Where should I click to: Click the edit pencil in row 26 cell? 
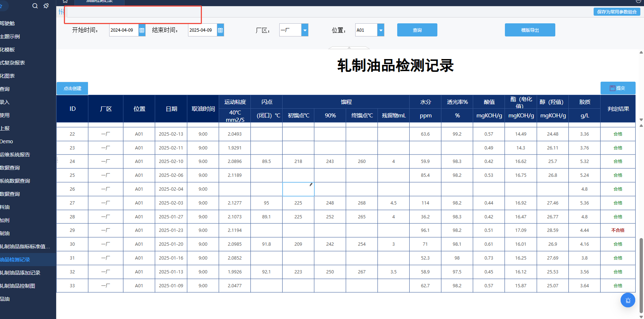311,185
